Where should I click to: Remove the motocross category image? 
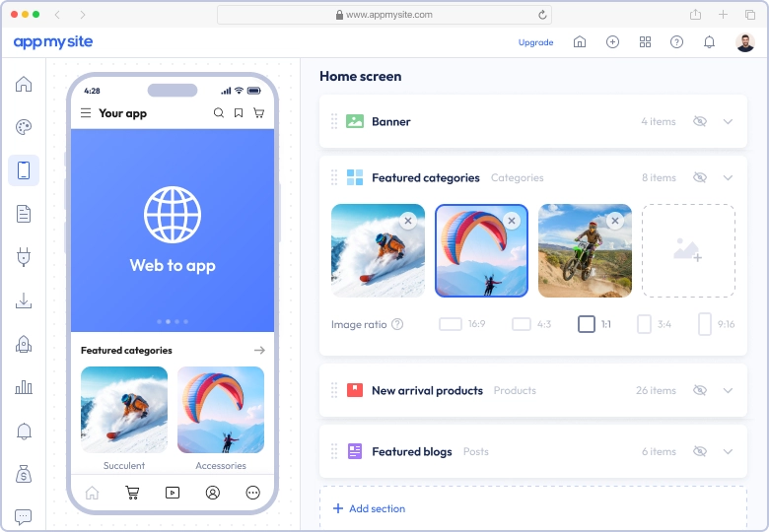[615, 221]
